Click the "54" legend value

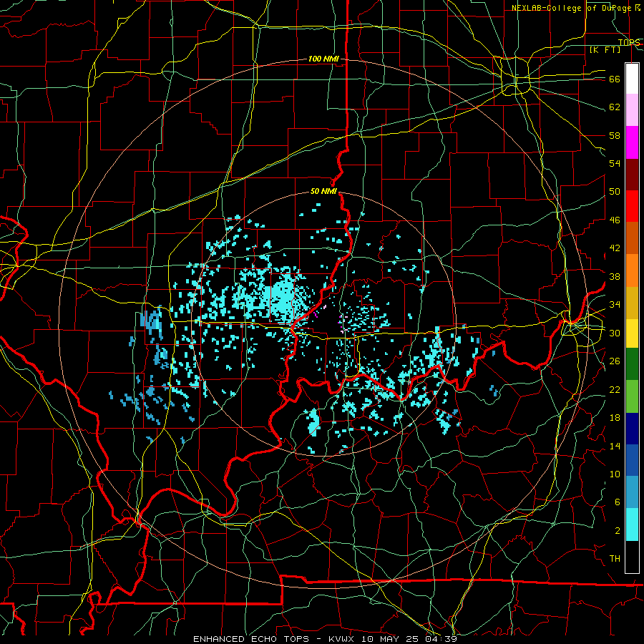615,163
